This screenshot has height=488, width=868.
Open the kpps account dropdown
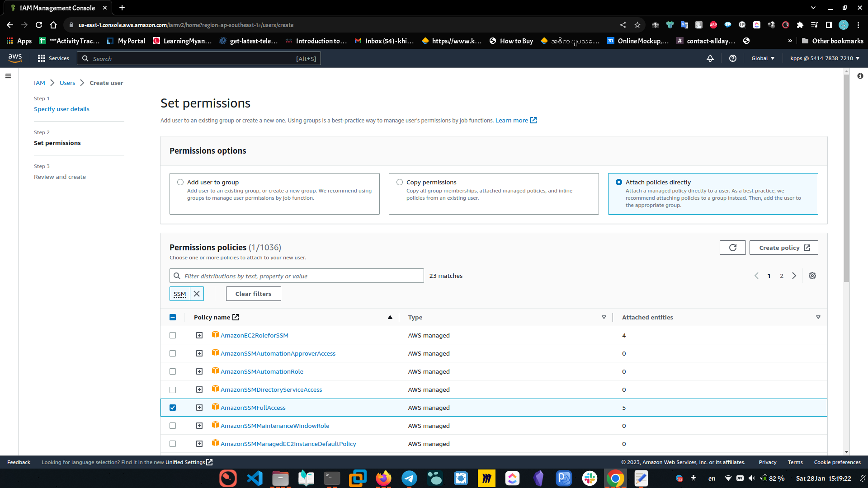[825, 58]
